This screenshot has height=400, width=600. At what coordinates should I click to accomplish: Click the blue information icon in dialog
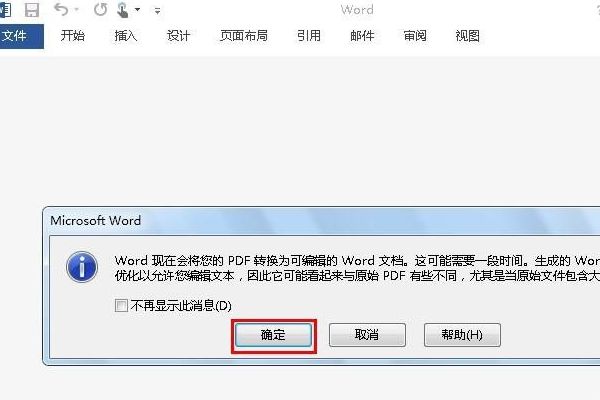pos(82,267)
